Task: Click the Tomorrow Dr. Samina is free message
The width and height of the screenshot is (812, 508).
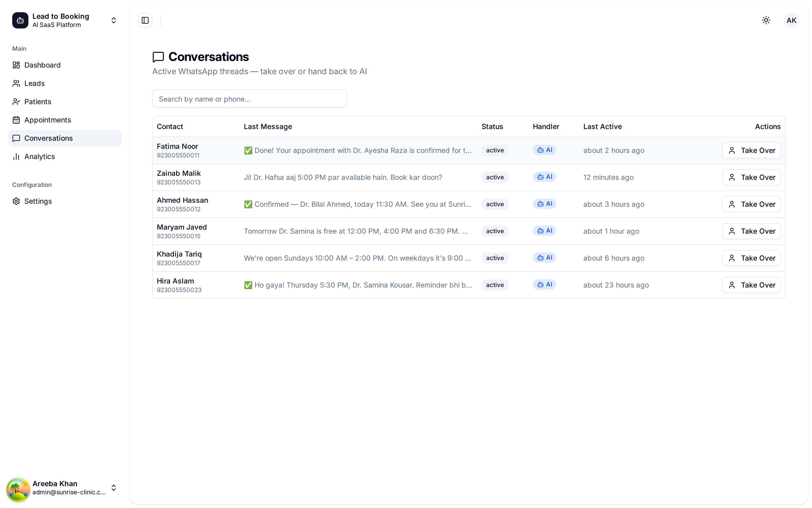Action: (356, 231)
